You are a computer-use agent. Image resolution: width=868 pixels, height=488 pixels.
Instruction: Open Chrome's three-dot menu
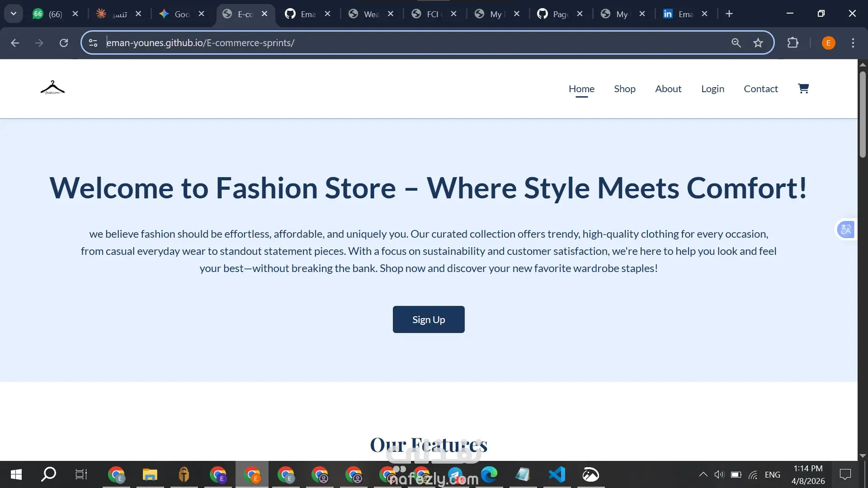point(853,43)
